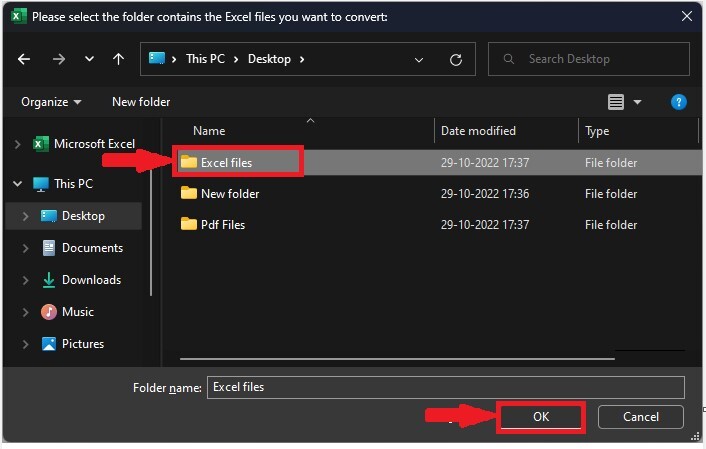Click the Folder name text field

point(446,387)
